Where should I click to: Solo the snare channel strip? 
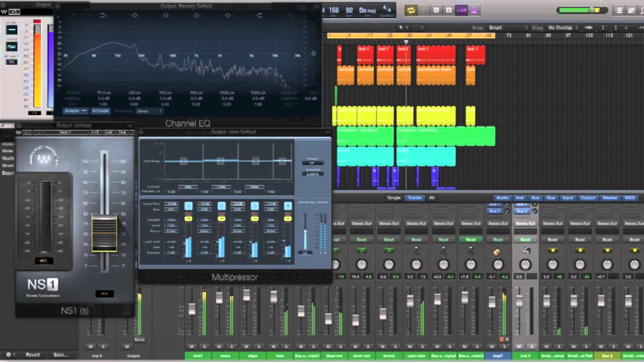[x=231, y=346]
